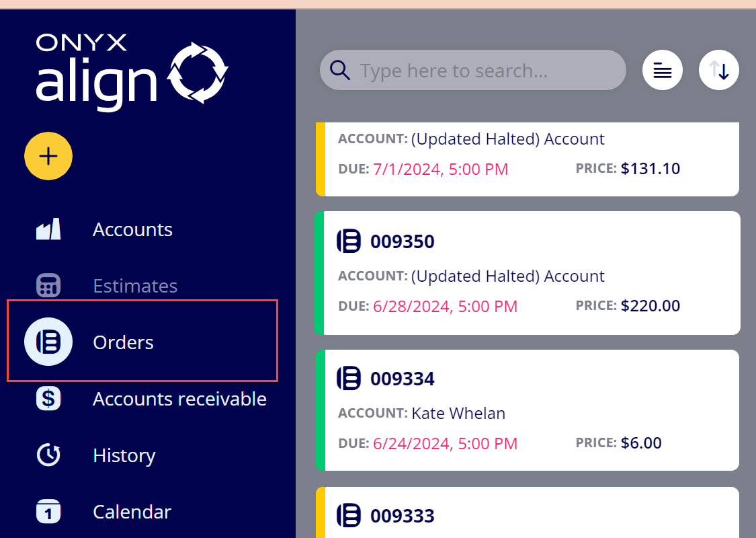Select Orders menu item label

pyautogui.click(x=124, y=342)
